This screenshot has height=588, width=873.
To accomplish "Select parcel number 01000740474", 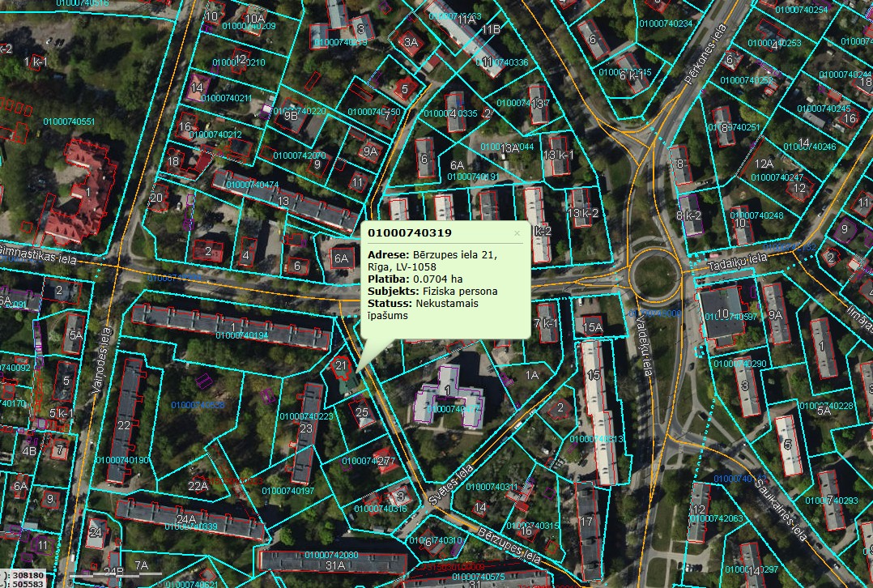I will coord(253,185).
